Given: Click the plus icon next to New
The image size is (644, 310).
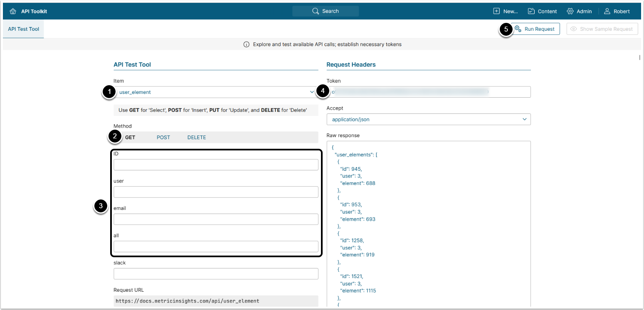Looking at the screenshot, I should click(496, 11).
